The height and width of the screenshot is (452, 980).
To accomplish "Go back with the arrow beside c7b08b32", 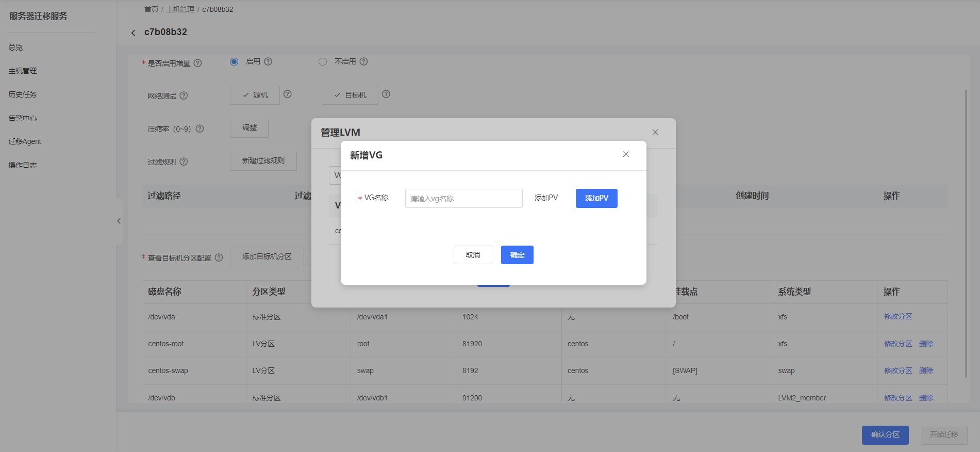I will pos(133,33).
